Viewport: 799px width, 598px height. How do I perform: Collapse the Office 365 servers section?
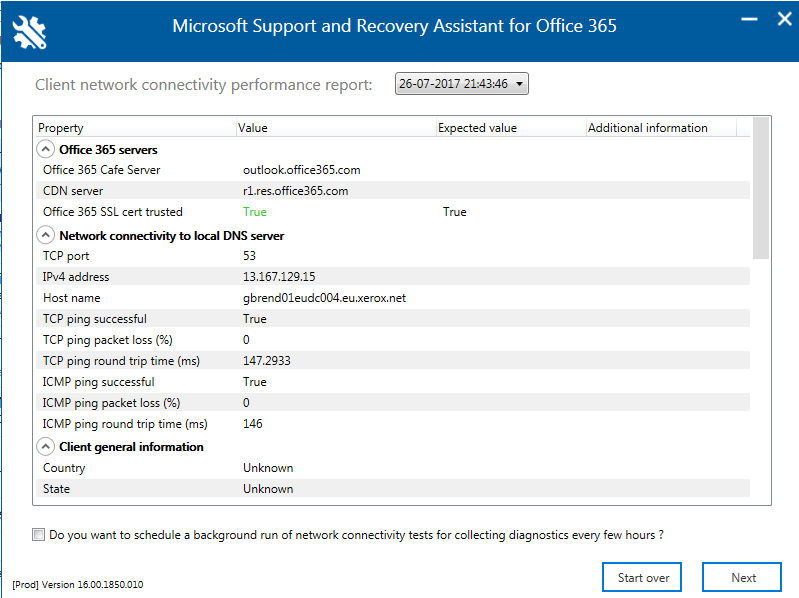[x=45, y=149]
